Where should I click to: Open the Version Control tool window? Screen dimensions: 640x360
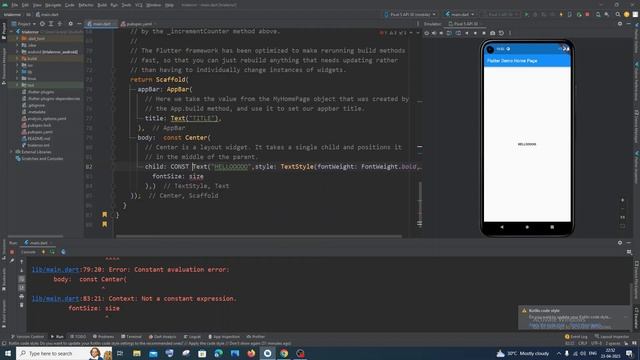point(27,337)
